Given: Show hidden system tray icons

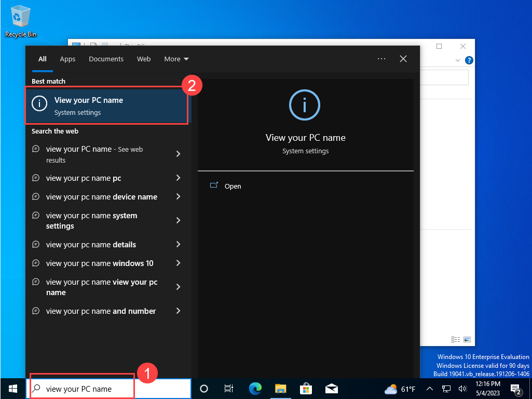Looking at the screenshot, I should pyautogui.click(x=430, y=389).
